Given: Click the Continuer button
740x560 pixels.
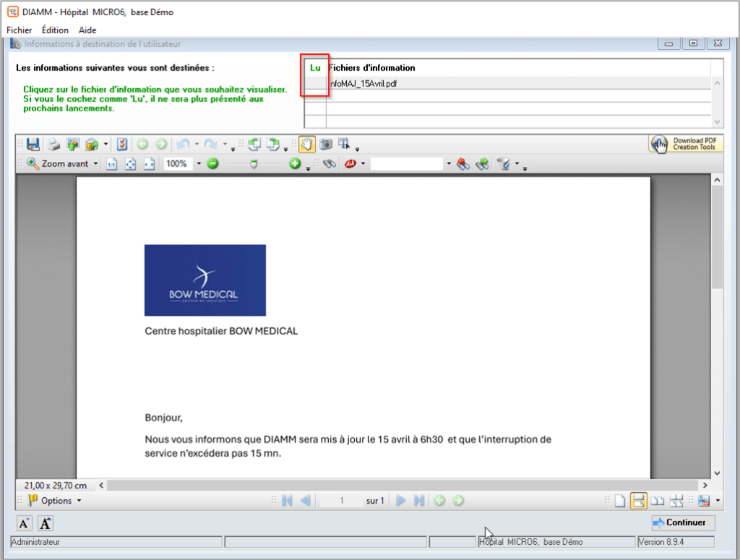Looking at the screenshot, I should [683, 522].
